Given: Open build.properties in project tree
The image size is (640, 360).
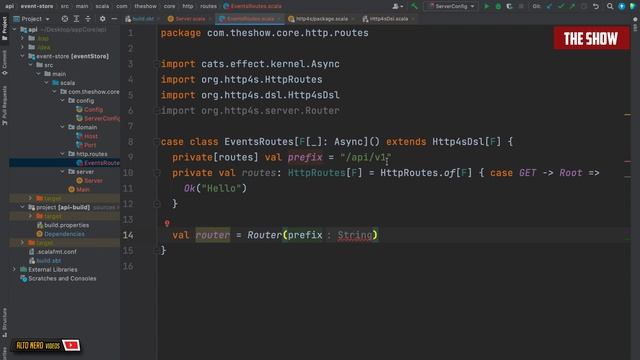Looking at the screenshot, I should point(62,225).
